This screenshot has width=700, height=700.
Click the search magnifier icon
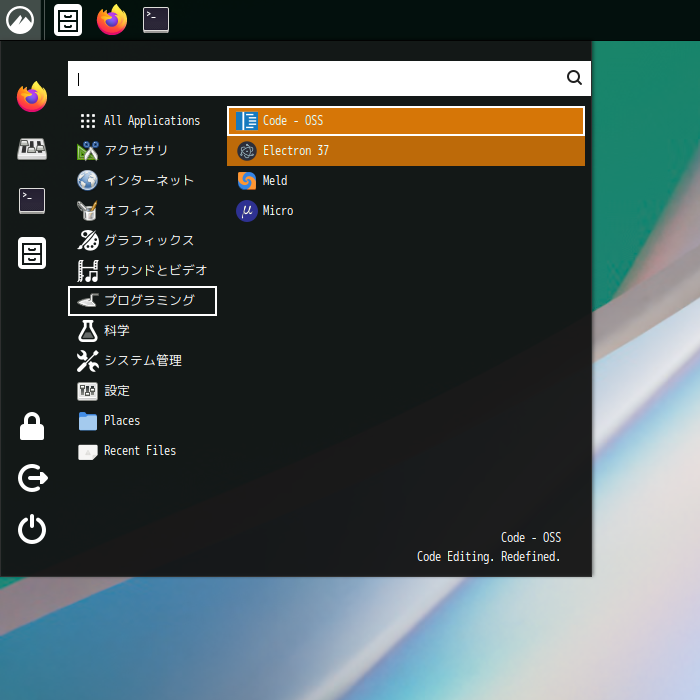coord(574,78)
